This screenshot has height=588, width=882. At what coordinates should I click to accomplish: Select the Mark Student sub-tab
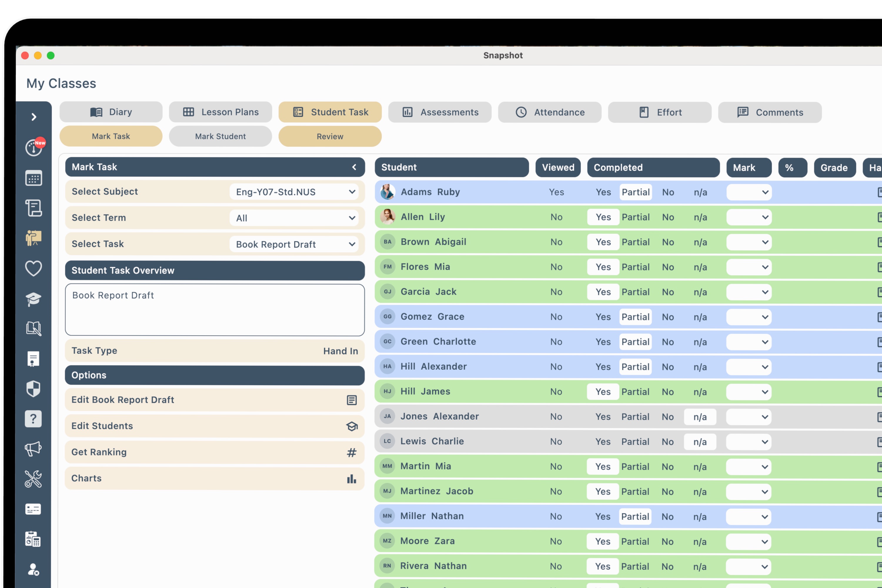pyautogui.click(x=220, y=136)
